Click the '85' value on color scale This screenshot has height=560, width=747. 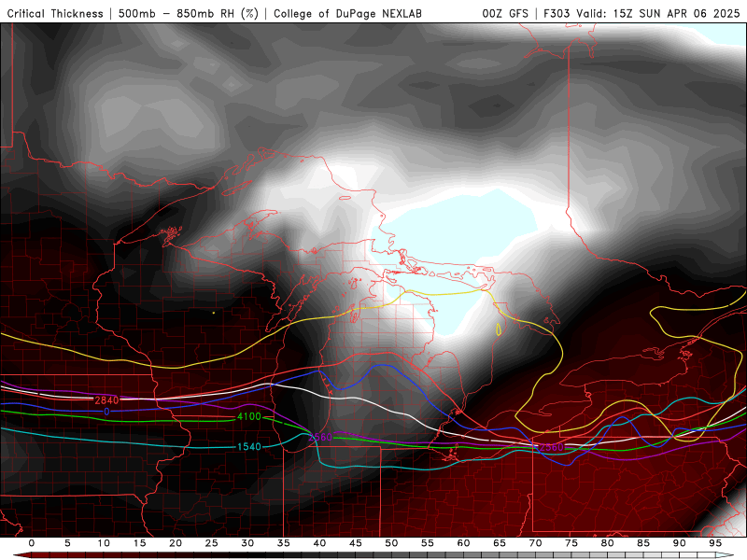(x=643, y=543)
